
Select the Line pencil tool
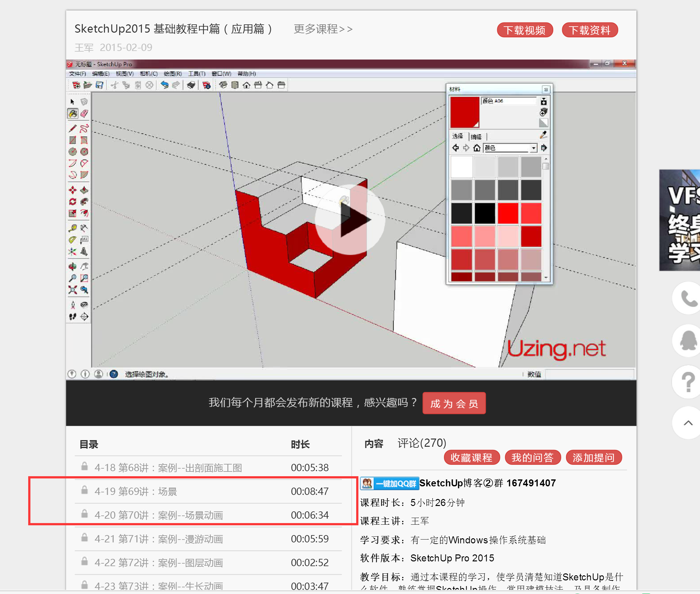(x=73, y=129)
